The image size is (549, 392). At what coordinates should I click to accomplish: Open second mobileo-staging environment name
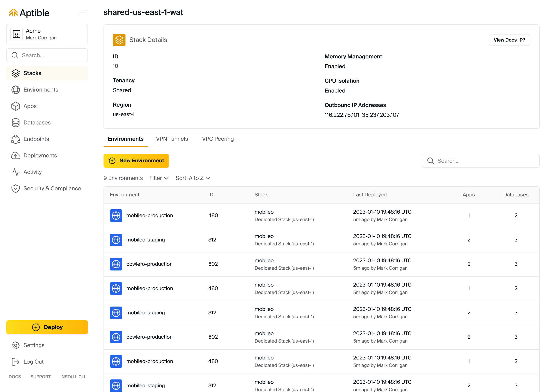click(x=145, y=313)
